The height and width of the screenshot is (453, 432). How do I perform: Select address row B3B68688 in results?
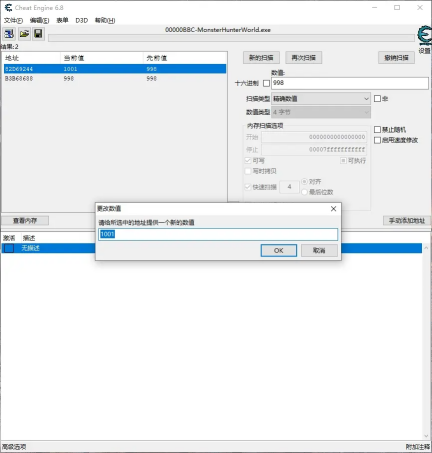(114, 79)
